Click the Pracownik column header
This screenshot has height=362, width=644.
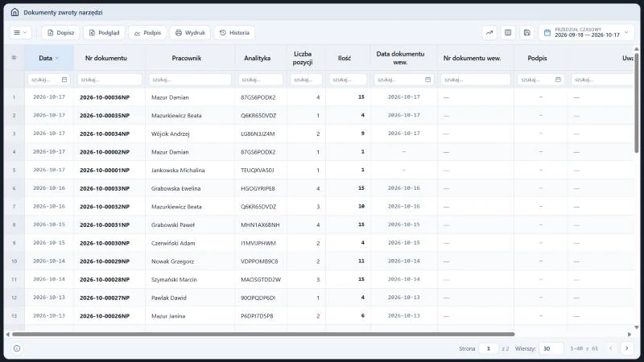pos(187,58)
